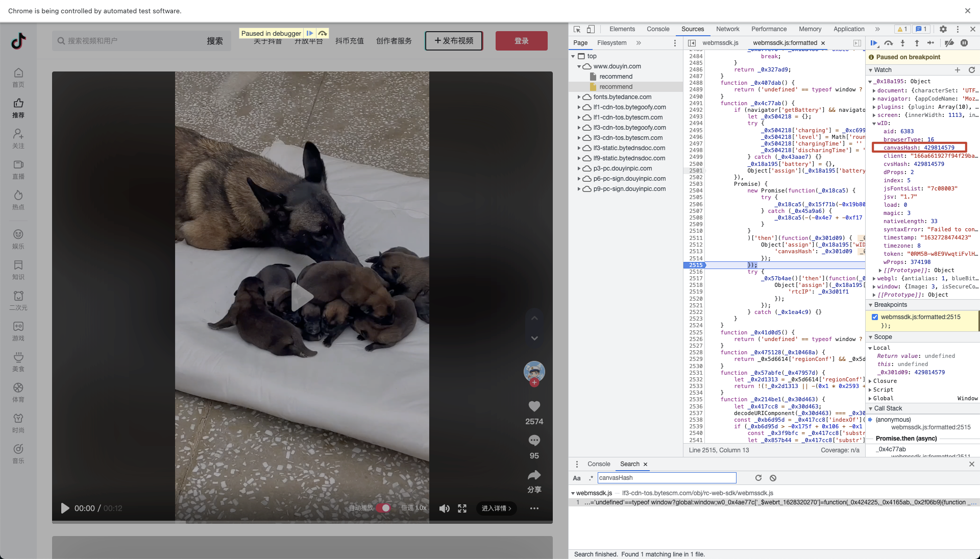Viewport: 980px width, 559px height.
Task: Expand the Closure scope
Action: (x=870, y=381)
